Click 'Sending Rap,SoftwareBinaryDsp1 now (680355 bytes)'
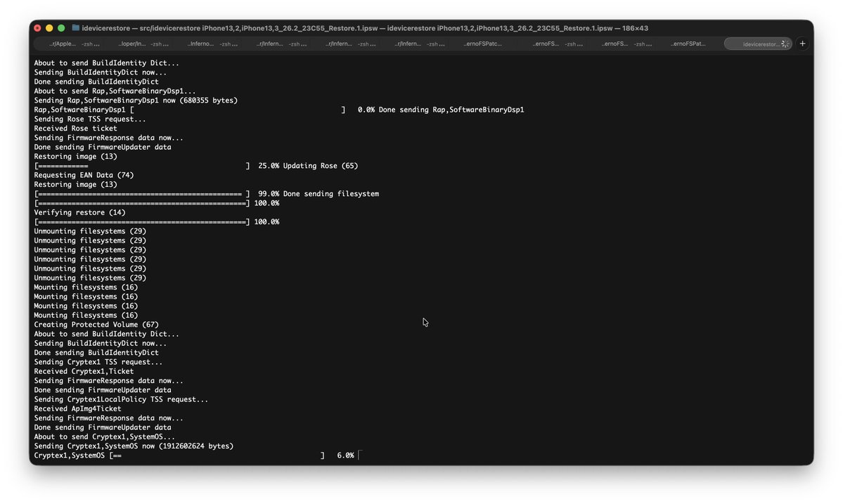Viewport: 843px width, 504px height. coord(136,101)
